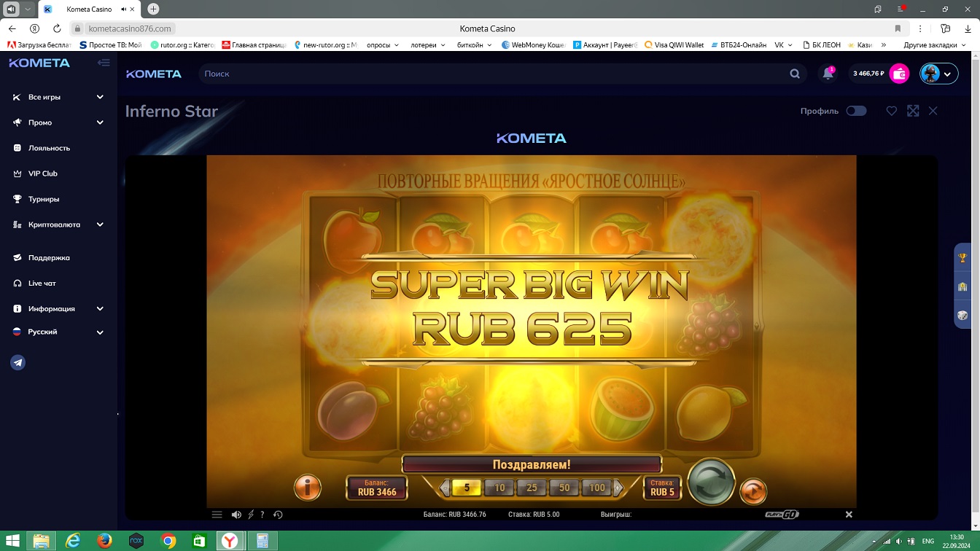The image size is (980, 551).
Task: Open the user avatar dropdown
Action: pos(938,74)
